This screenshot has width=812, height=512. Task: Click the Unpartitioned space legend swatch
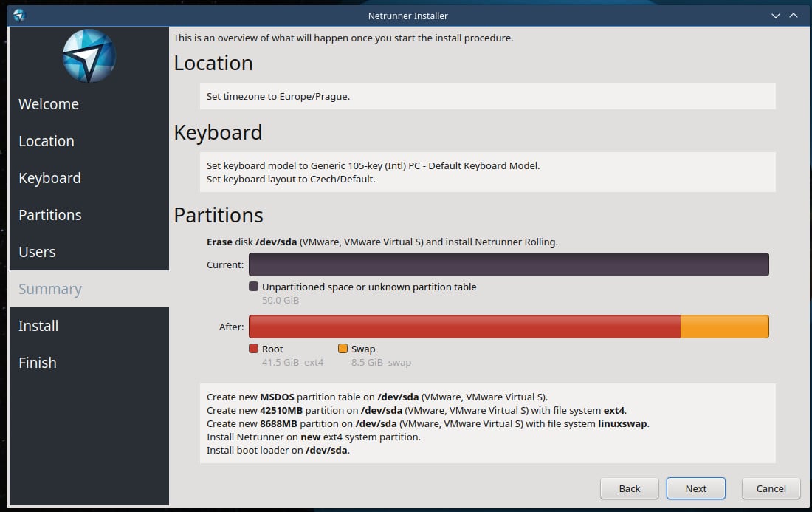click(x=253, y=286)
